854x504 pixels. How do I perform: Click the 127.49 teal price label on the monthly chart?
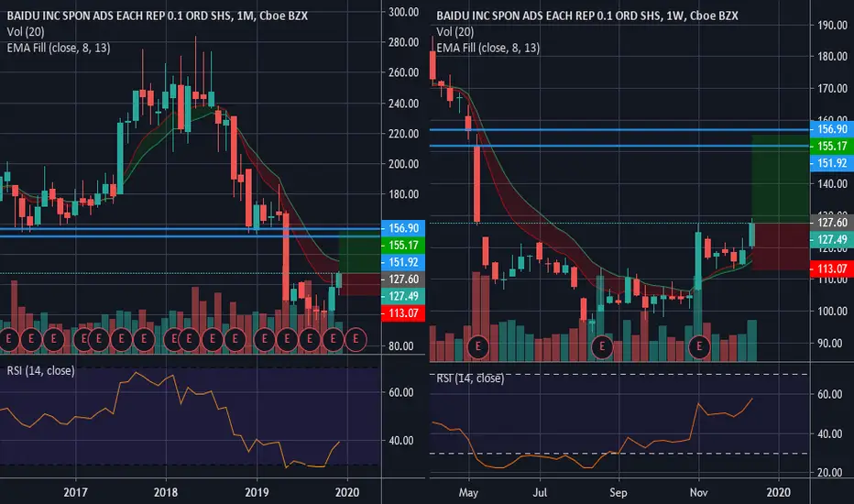pyautogui.click(x=403, y=296)
